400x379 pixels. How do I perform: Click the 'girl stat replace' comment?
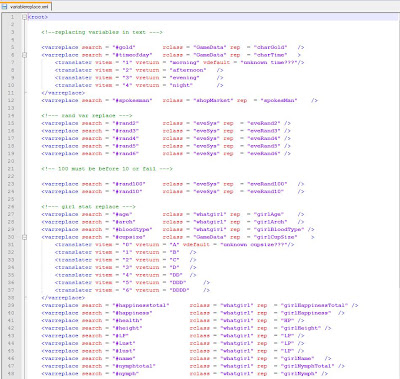88,207
